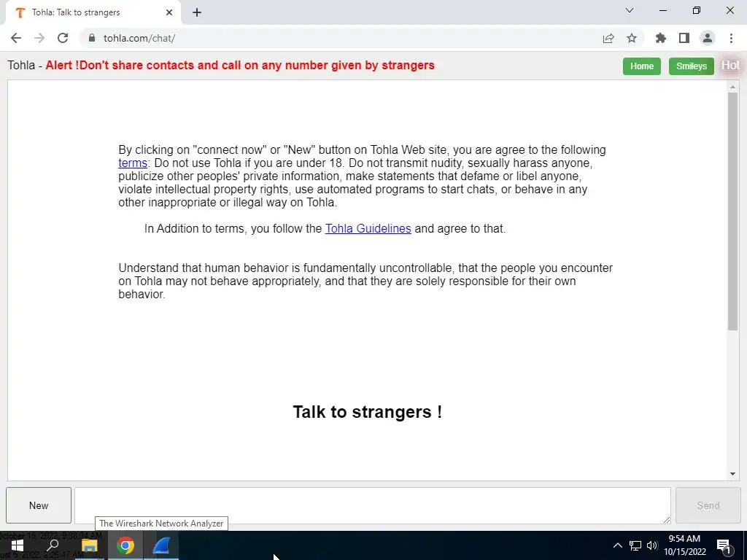747x560 pixels.
Task: Open Windows taskbar search
Action: tap(53, 545)
